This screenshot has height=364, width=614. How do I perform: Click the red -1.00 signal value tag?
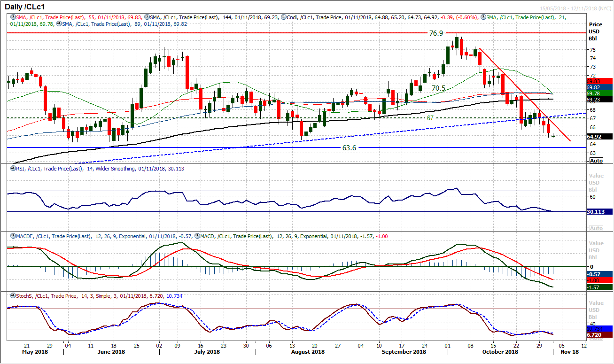599,280
